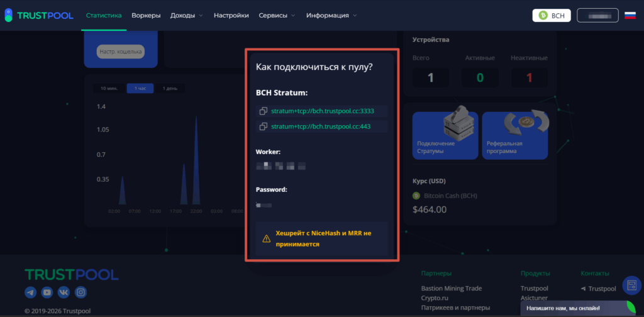Image resolution: width=644 pixels, height=317 pixels.
Task: Click the Как подключиться к пулу? heading
Action: pos(314,67)
